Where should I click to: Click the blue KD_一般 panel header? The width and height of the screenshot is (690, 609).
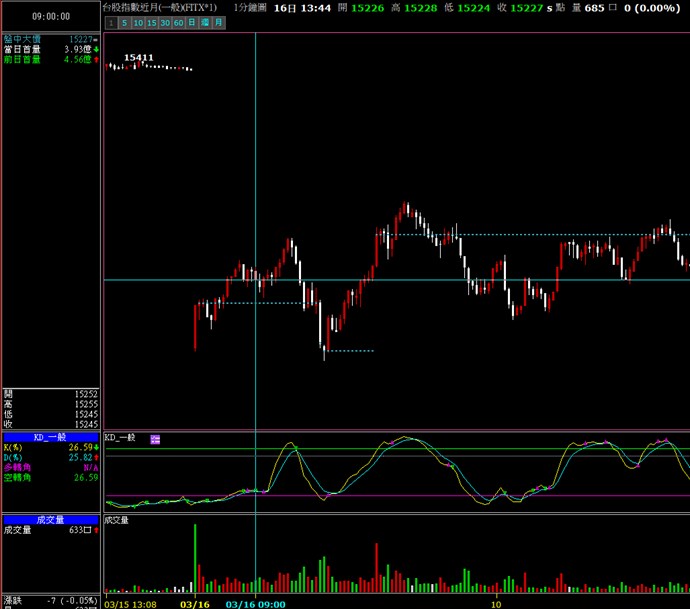point(50,437)
